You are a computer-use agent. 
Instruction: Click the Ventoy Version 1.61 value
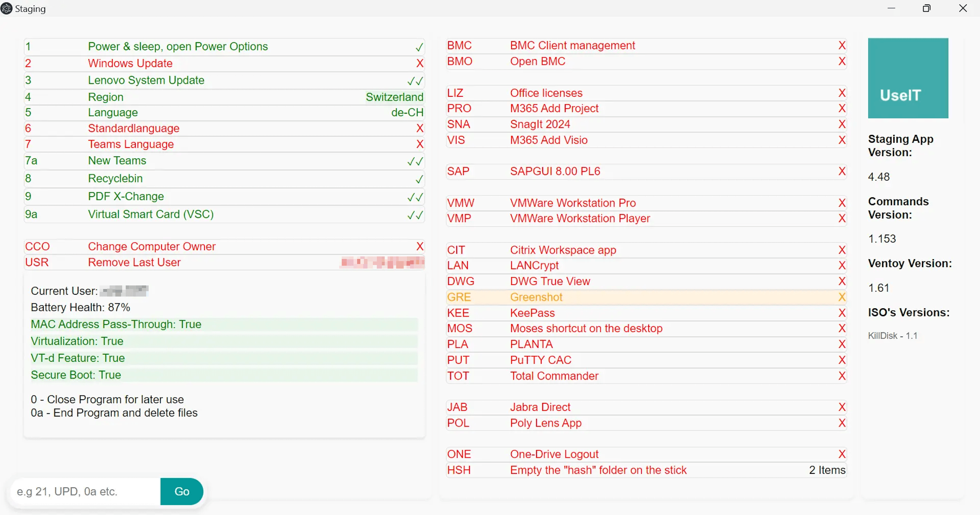(x=878, y=288)
